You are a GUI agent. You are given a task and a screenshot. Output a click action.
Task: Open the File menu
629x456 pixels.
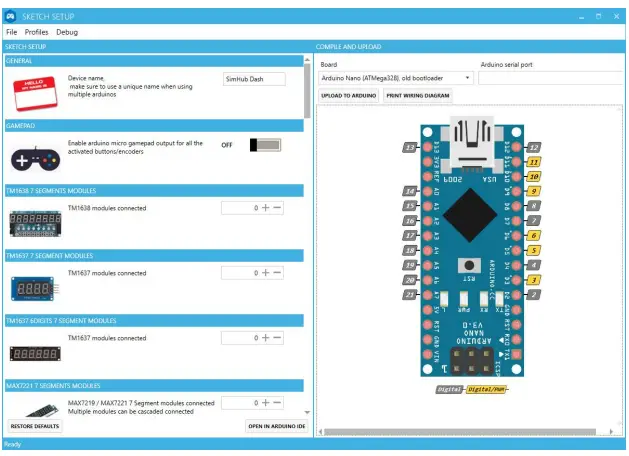[11, 32]
